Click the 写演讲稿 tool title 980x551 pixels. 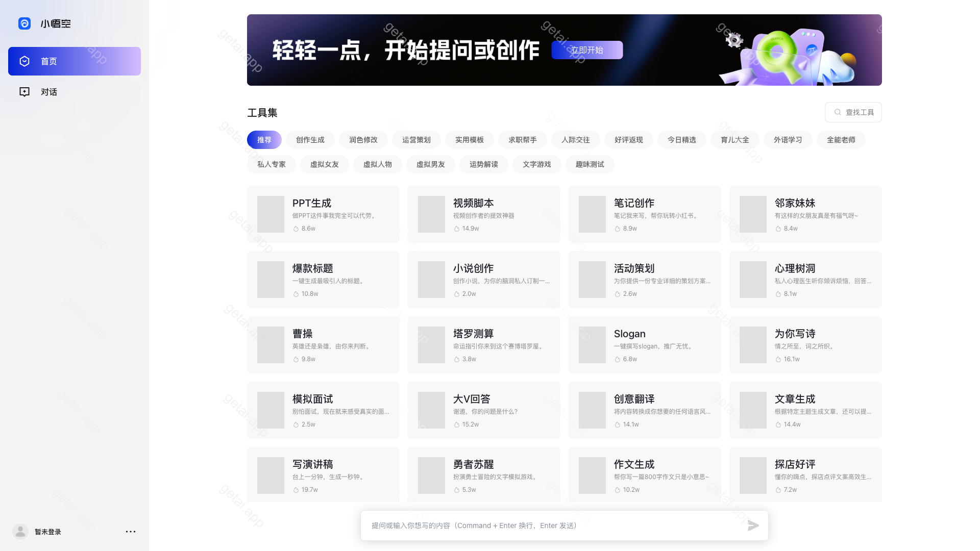[x=313, y=464]
